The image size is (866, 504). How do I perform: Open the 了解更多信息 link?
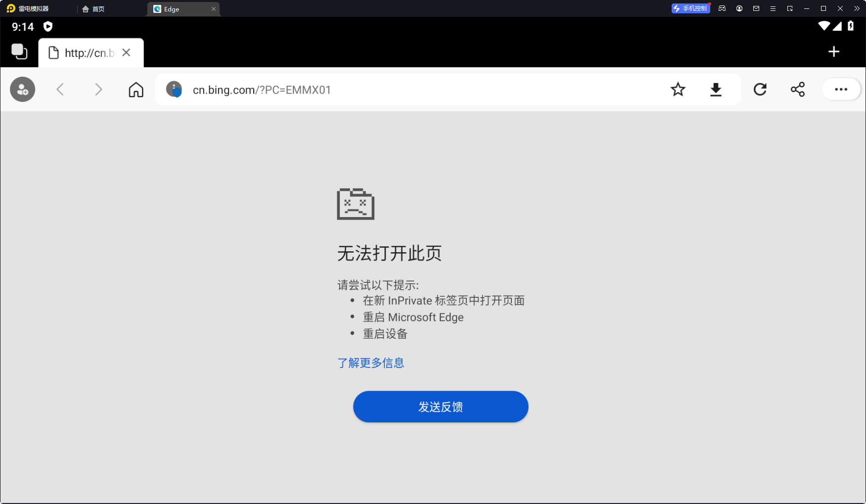pos(370,363)
